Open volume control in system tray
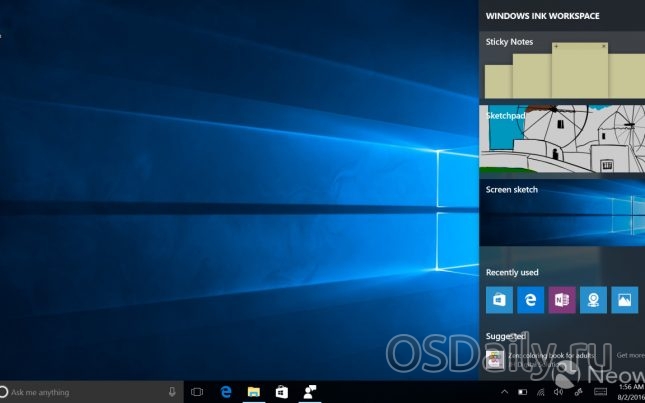 pyautogui.click(x=560, y=392)
